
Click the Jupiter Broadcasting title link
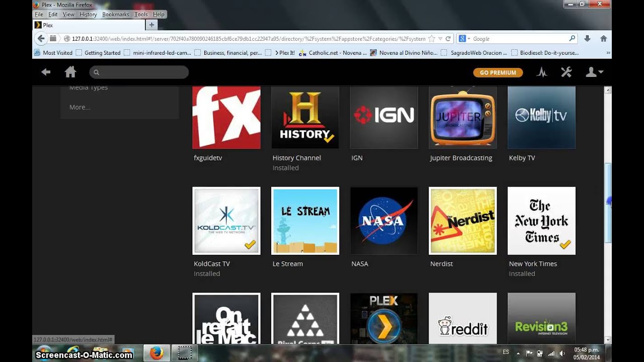click(461, 158)
